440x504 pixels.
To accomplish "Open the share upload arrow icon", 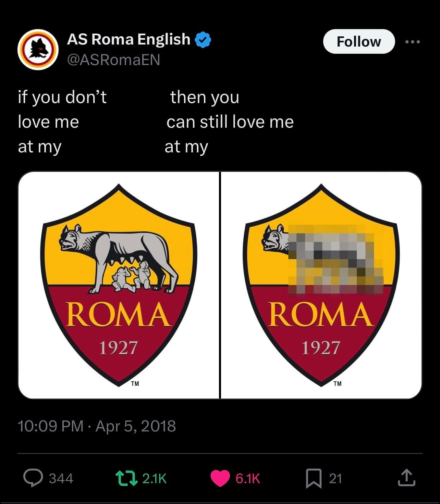I will (x=406, y=478).
